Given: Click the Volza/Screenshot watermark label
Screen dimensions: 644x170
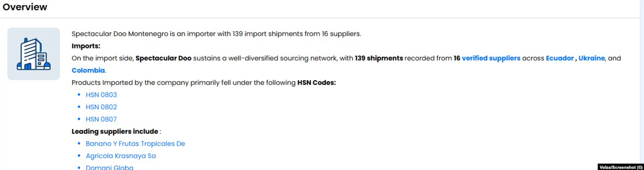Looking at the screenshot, I should (x=621, y=167).
